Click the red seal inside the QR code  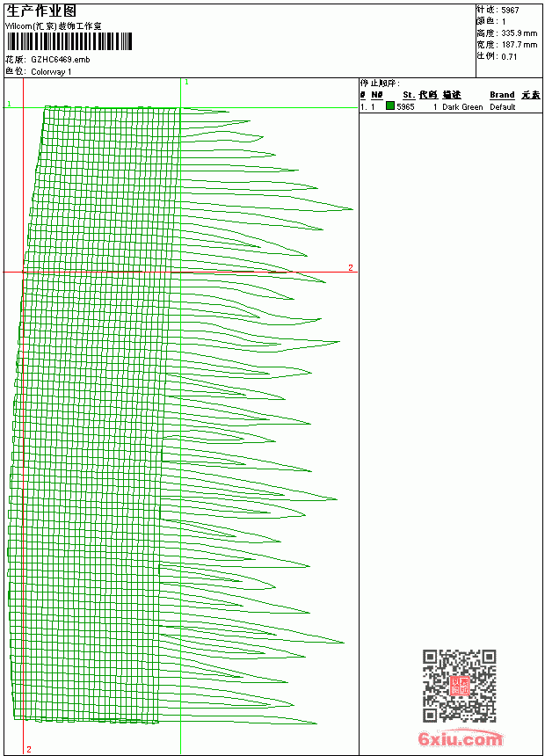[460, 686]
